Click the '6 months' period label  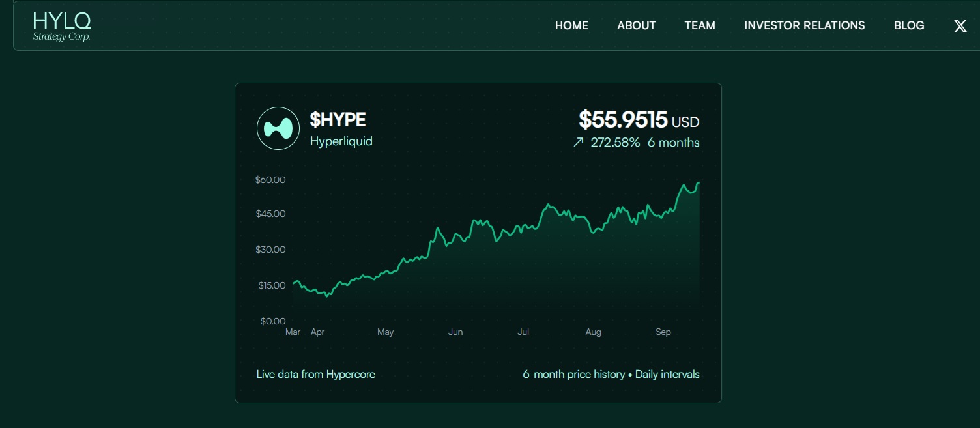tap(674, 143)
